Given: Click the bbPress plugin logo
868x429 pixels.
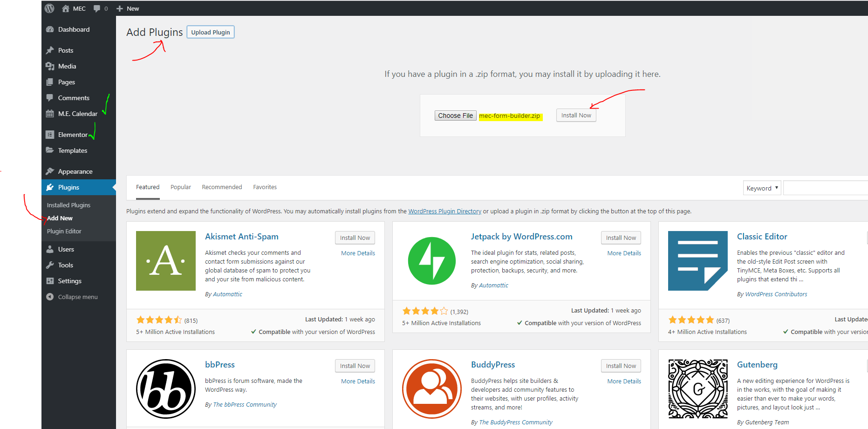Looking at the screenshot, I should point(166,389).
